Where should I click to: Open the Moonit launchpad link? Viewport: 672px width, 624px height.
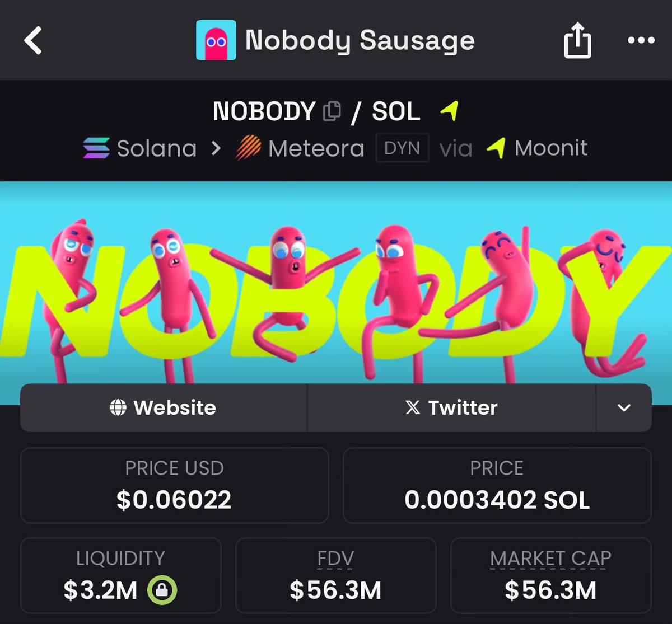(x=537, y=148)
